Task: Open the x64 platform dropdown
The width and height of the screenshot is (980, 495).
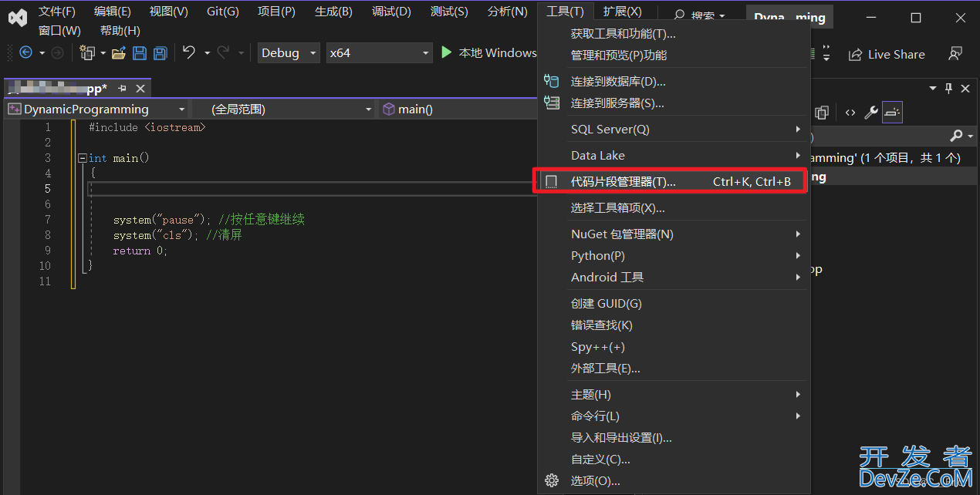Action: (x=425, y=53)
